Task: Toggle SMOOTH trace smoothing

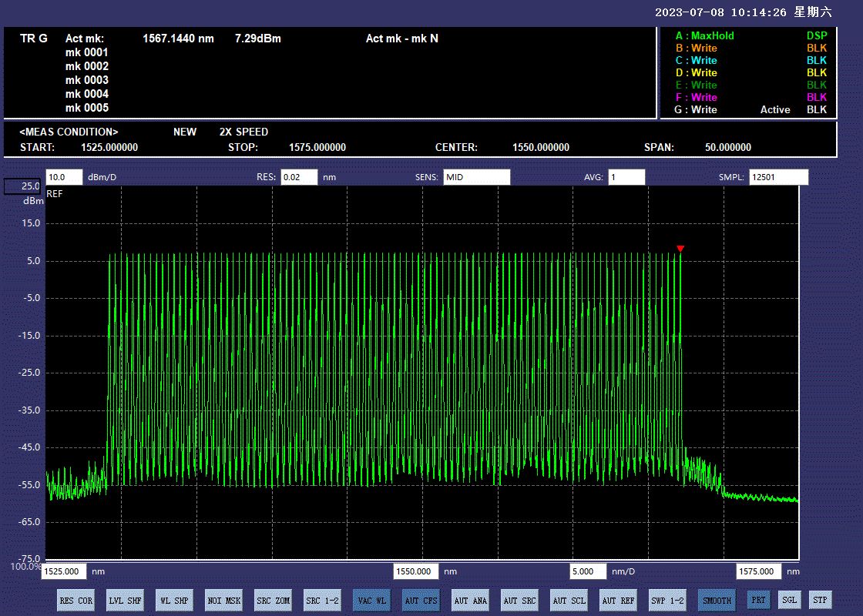Action: (717, 601)
